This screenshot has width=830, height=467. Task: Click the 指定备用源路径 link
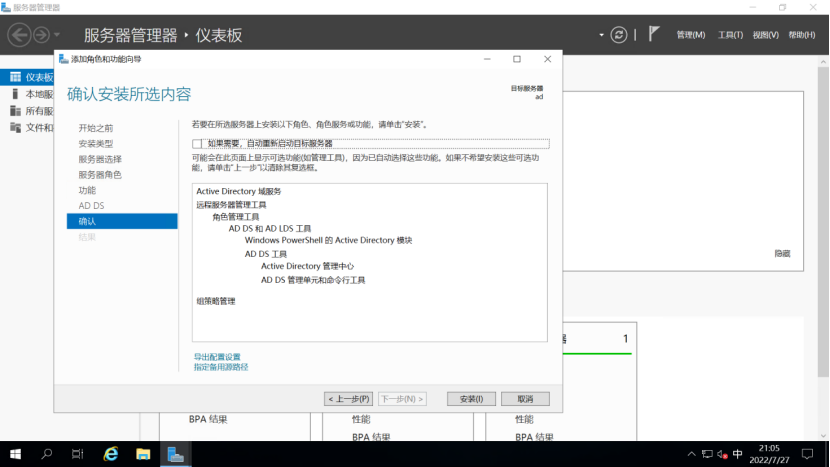tap(221, 367)
